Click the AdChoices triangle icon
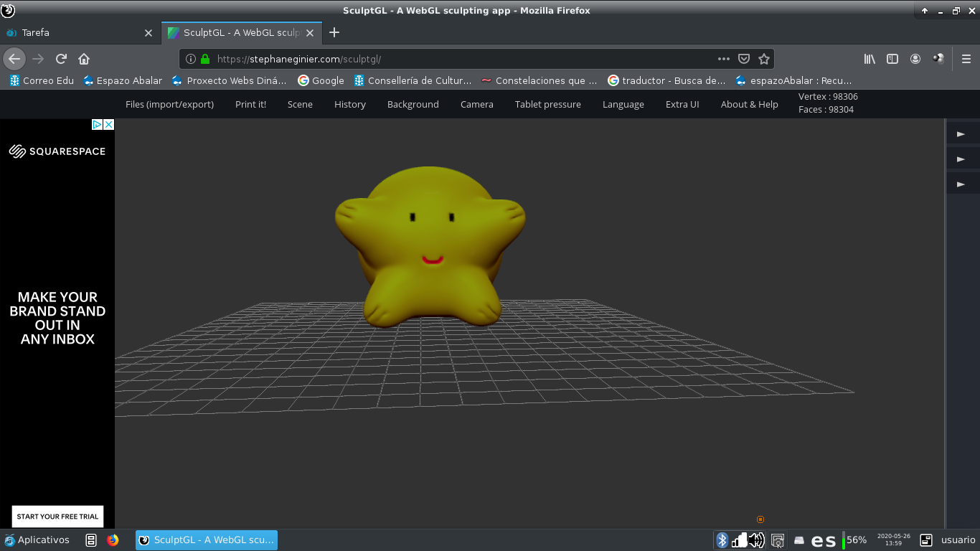Viewport: 980px width, 551px height. (98, 125)
